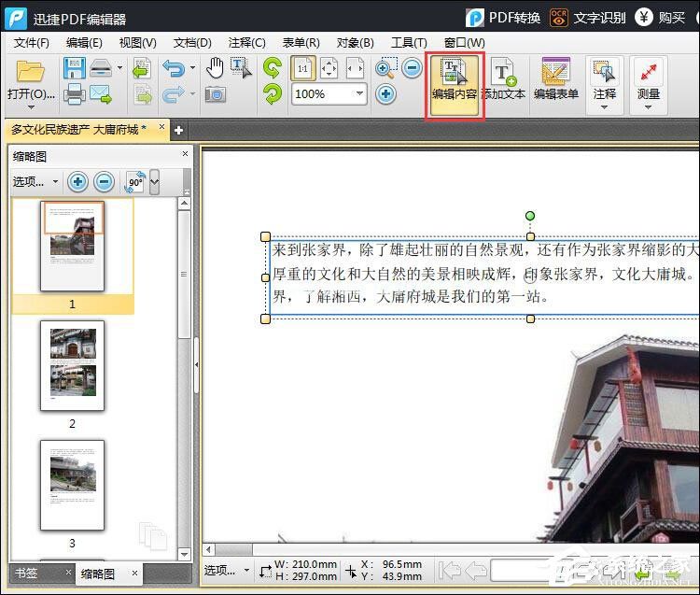Screen dimensions: 700x595
Task: Click the Save floppy disk icon
Action: click(x=74, y=68)
